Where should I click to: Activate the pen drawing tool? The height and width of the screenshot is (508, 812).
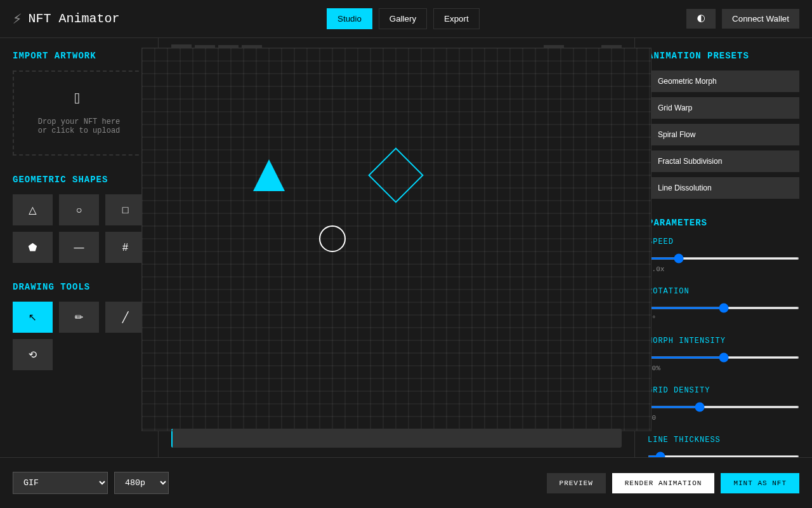pos(79,317)
